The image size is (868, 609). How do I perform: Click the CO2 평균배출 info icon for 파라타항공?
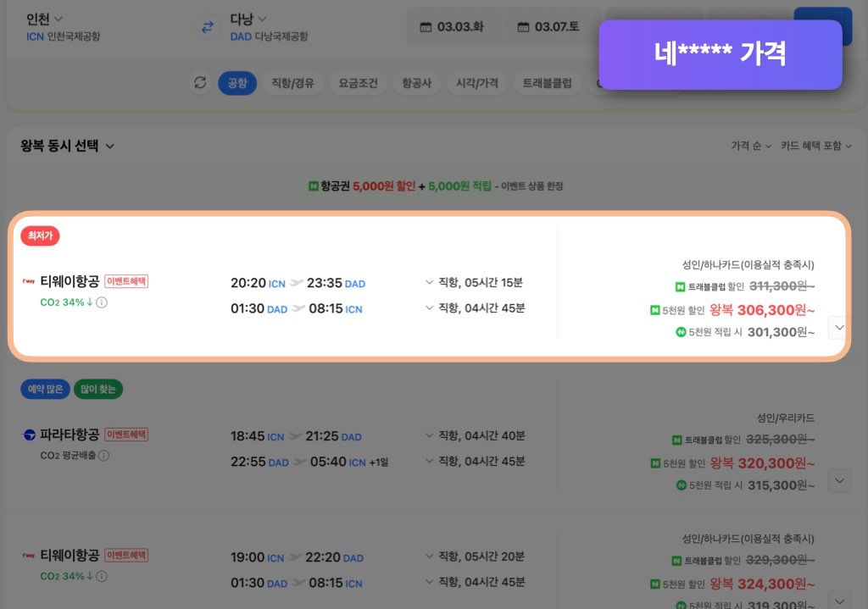tap(103, 456)
